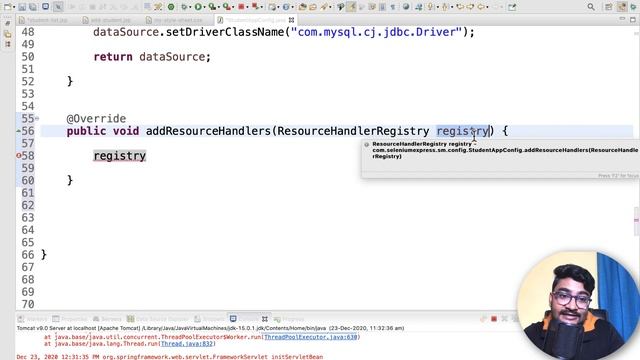Click the External Tools run icon
This screenshot has width=640, height=360.
[226, 7]
